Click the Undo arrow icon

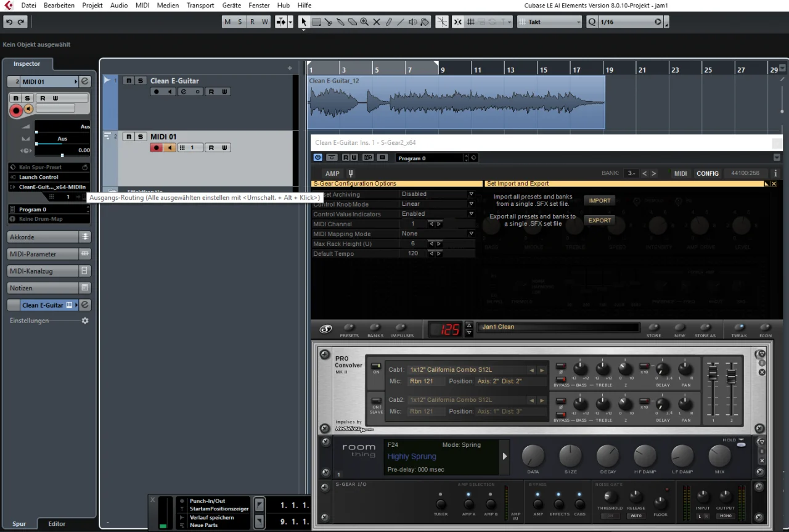9,22
